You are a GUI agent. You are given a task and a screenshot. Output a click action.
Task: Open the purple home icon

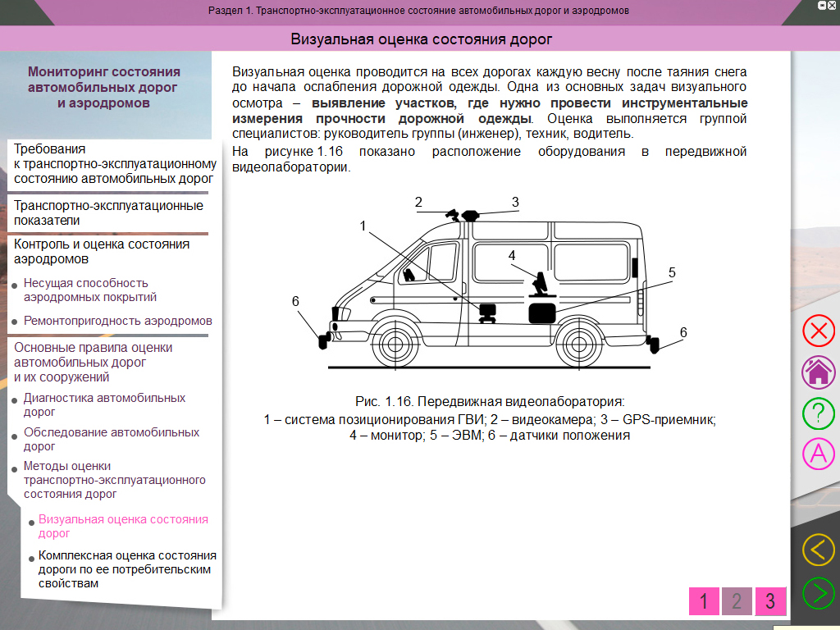pyautogui.click(x=818, y=372)
